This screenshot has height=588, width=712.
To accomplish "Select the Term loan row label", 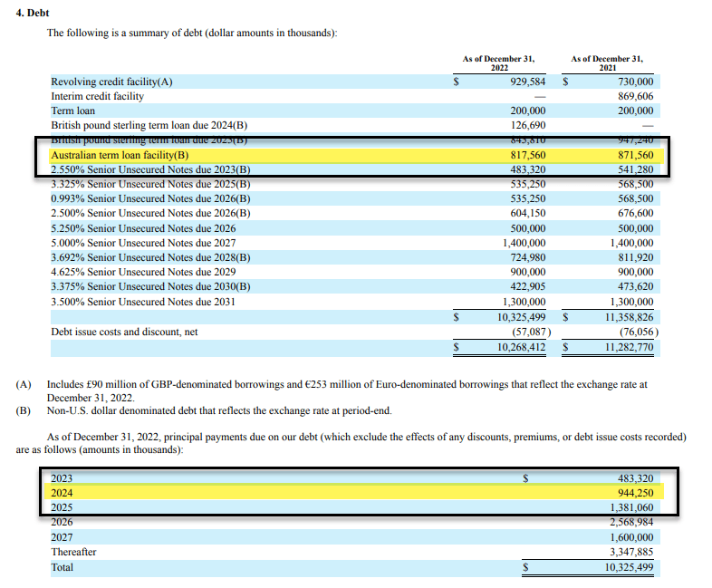I will [x=73, y=111].
